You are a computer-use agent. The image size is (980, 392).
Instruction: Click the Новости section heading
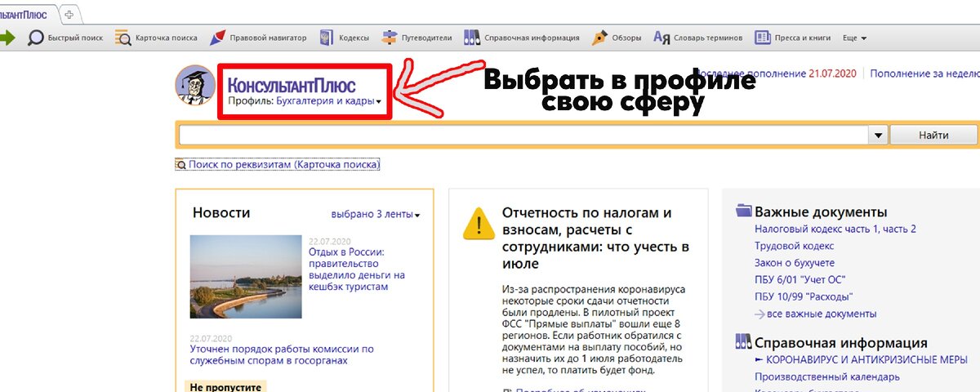[x=221, y=212]
